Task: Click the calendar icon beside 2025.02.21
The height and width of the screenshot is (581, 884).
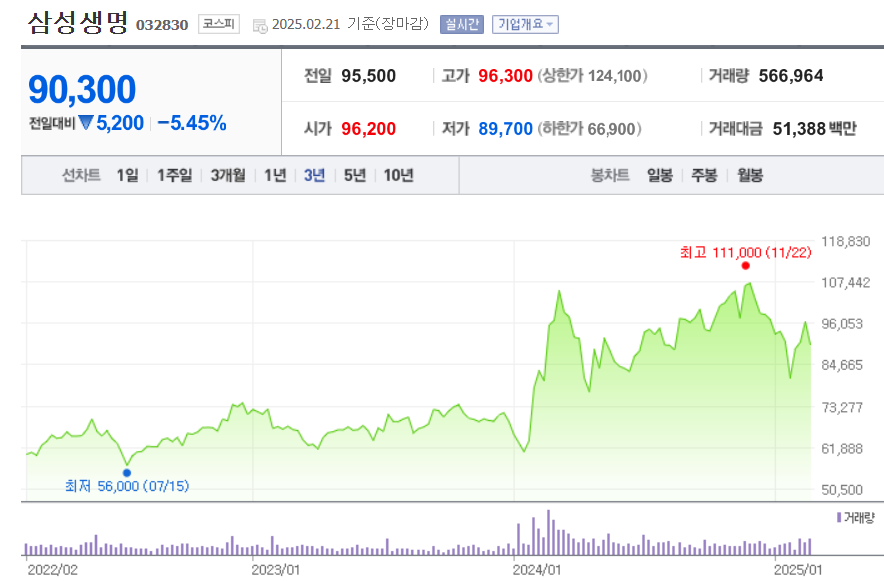Action: (x=260, y=26)
